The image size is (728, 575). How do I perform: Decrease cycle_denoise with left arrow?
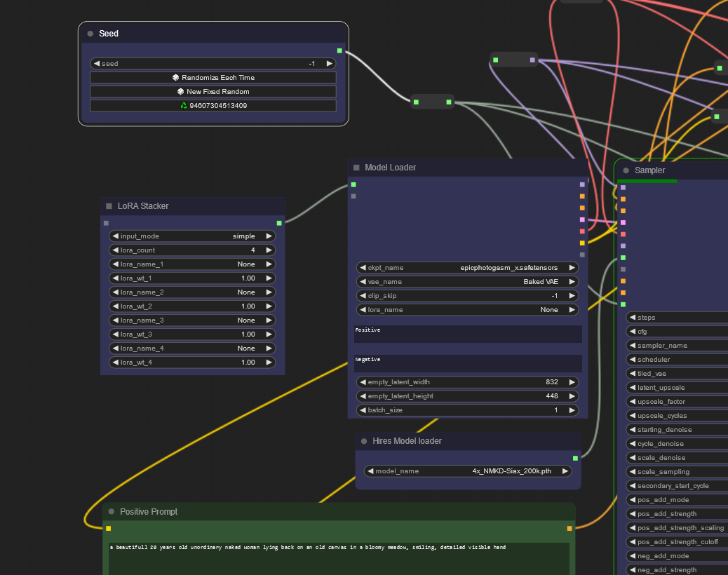pos(633,444)
